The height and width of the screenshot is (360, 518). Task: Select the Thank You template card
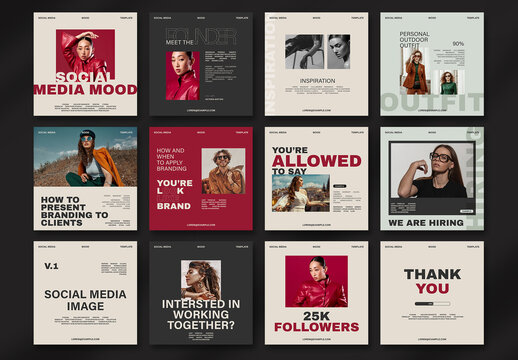tap(432, 293)
